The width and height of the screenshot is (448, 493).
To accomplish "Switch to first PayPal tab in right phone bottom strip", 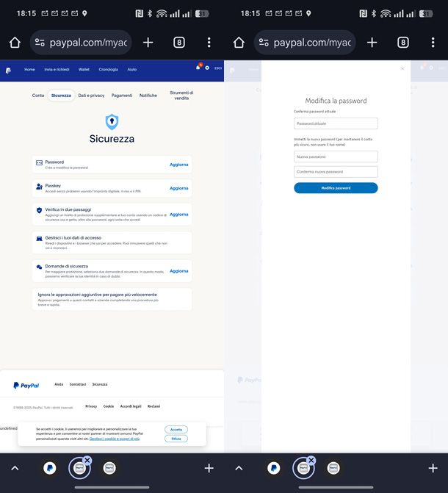I will click(273, 468).
